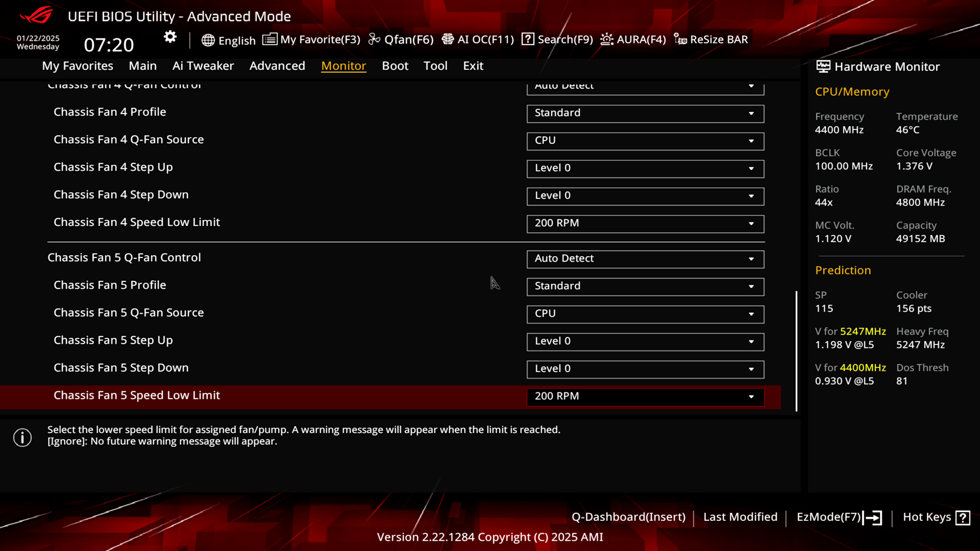Switch to Advanced menu tab
Image resolution: width=980 pixels, height=551 pixels.
click(x=277, y=65)
